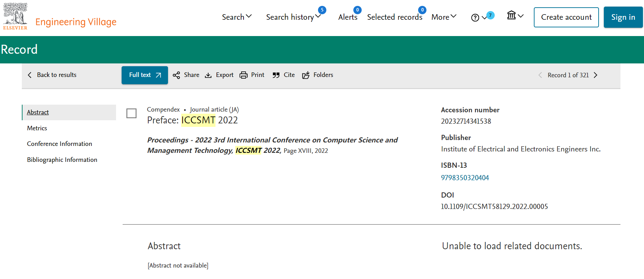Click the Folders label in toolbar

(323, 75)
